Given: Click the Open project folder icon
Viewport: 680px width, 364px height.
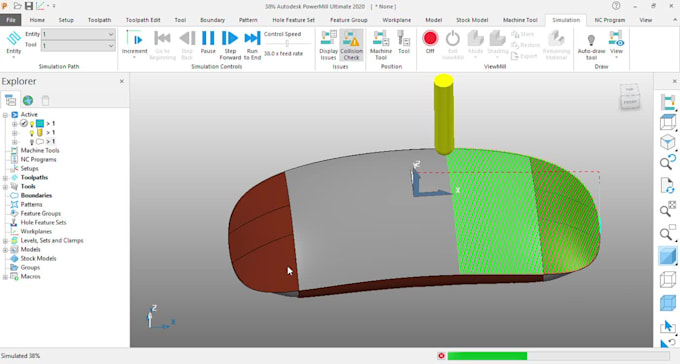Looking at the screenshot, I should click(x=17, y=6).
